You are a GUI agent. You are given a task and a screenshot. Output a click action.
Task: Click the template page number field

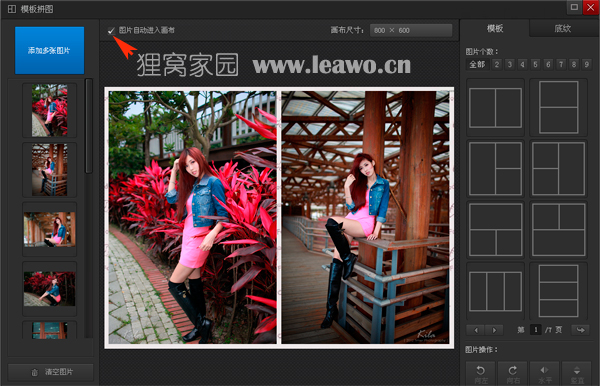click(536, 330)
